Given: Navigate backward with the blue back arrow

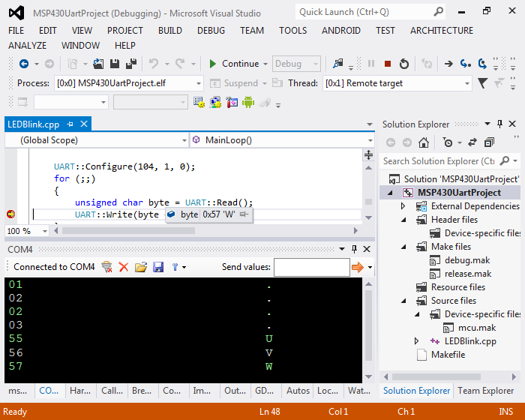Looking at the screenshot, I should [24, 64].
